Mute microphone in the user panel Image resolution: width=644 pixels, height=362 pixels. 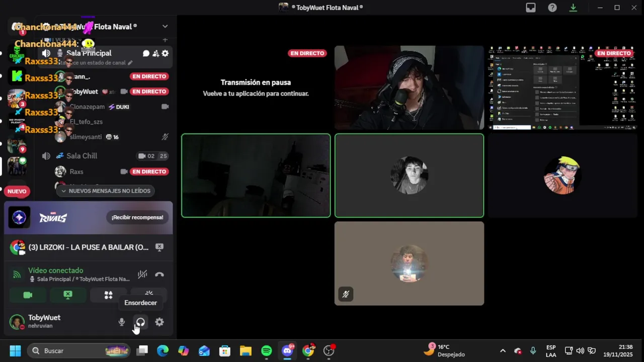tap(122, 322)
